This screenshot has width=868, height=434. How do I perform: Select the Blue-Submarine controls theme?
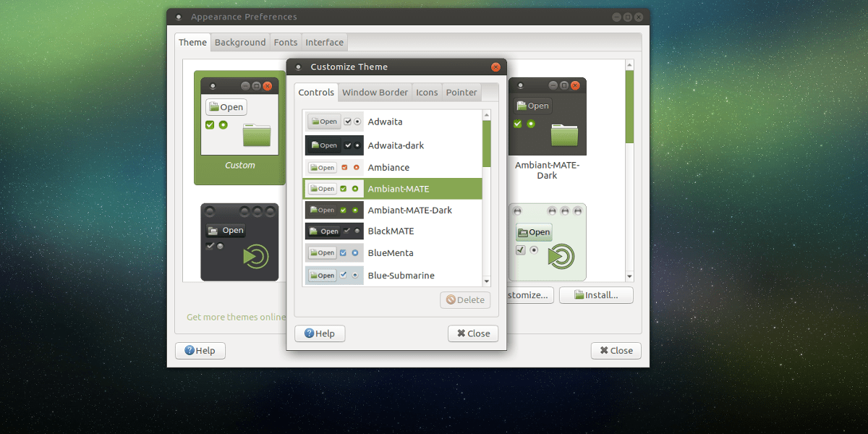pos(392,276)
